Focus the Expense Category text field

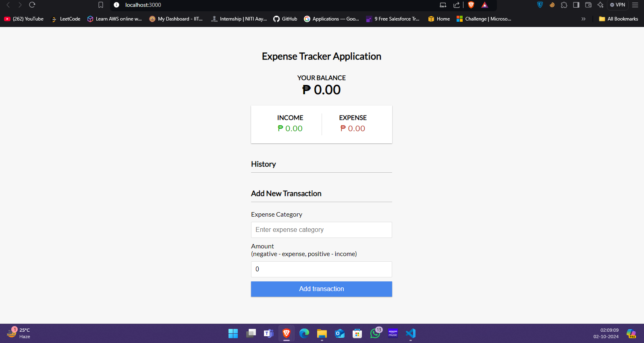322,230
